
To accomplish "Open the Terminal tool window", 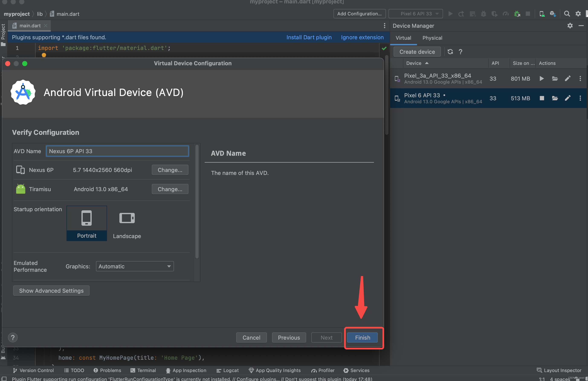I will click(x=143, y=370).
